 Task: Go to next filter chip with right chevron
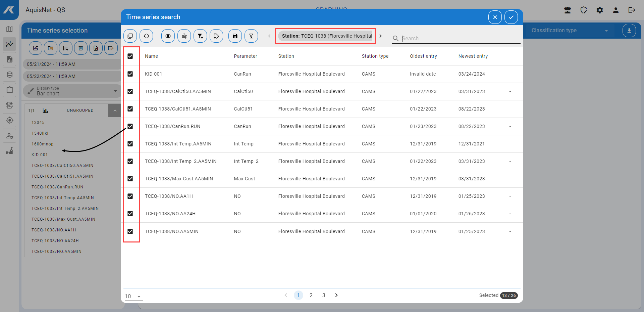pos(381,36)
